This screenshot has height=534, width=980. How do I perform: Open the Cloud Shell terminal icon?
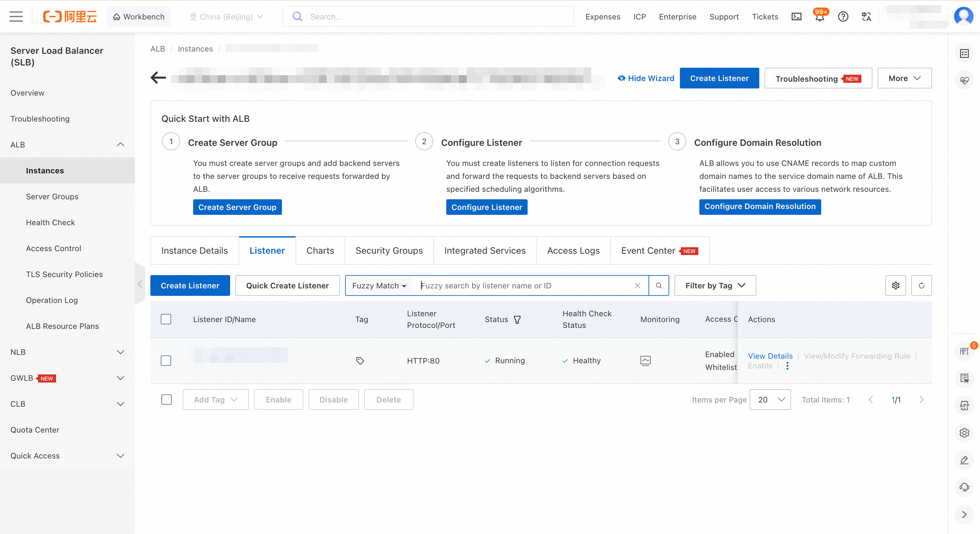[796, 16]
